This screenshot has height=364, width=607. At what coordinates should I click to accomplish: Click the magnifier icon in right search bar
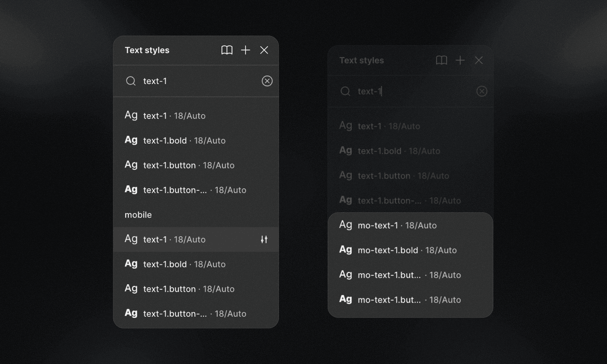click(346, 91)
